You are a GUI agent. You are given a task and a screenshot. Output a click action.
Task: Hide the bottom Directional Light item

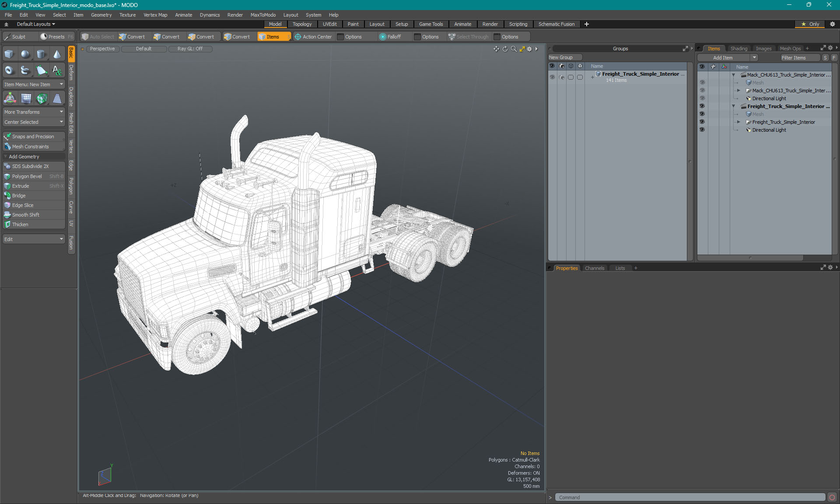702,130
